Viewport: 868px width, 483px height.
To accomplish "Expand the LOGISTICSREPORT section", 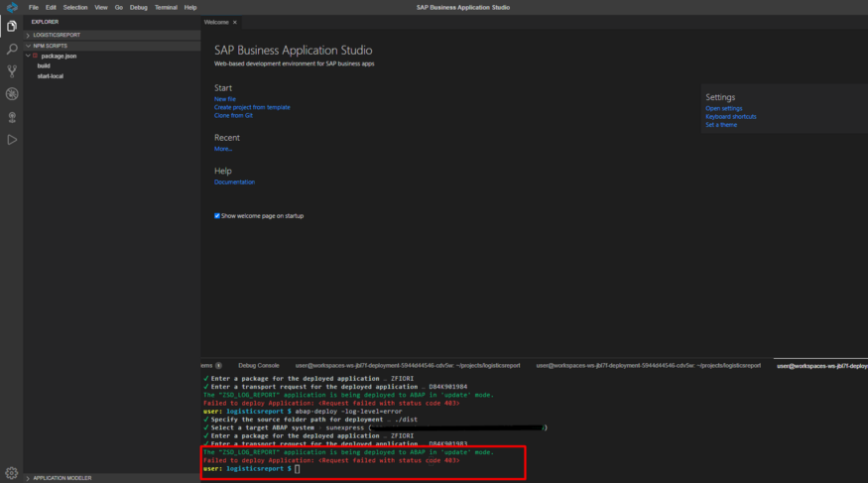I will [x=112, y=35].
